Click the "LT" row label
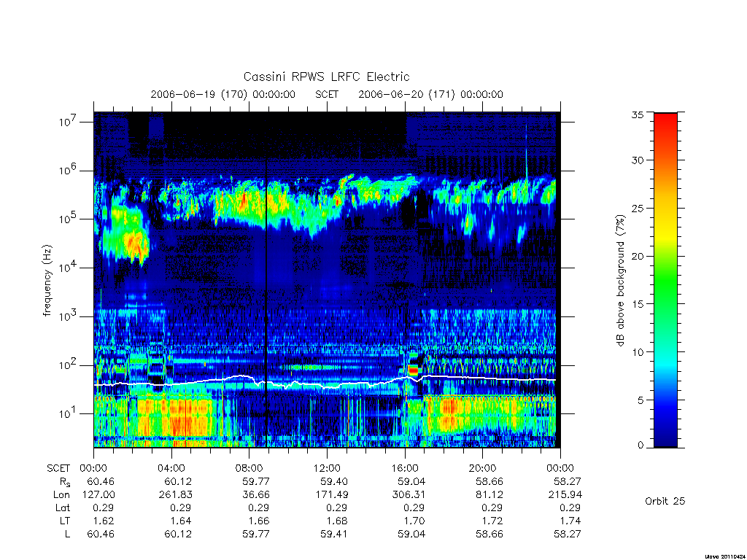747x560 pixels. point(65,521)
